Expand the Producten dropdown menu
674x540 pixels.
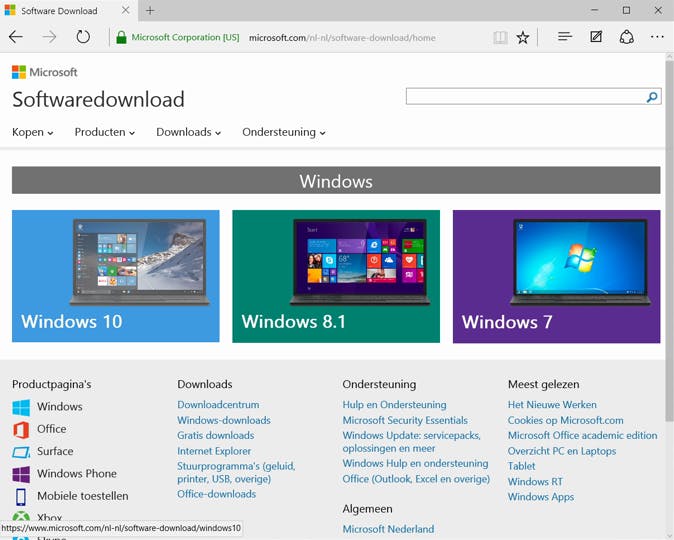tap(105, 132)
